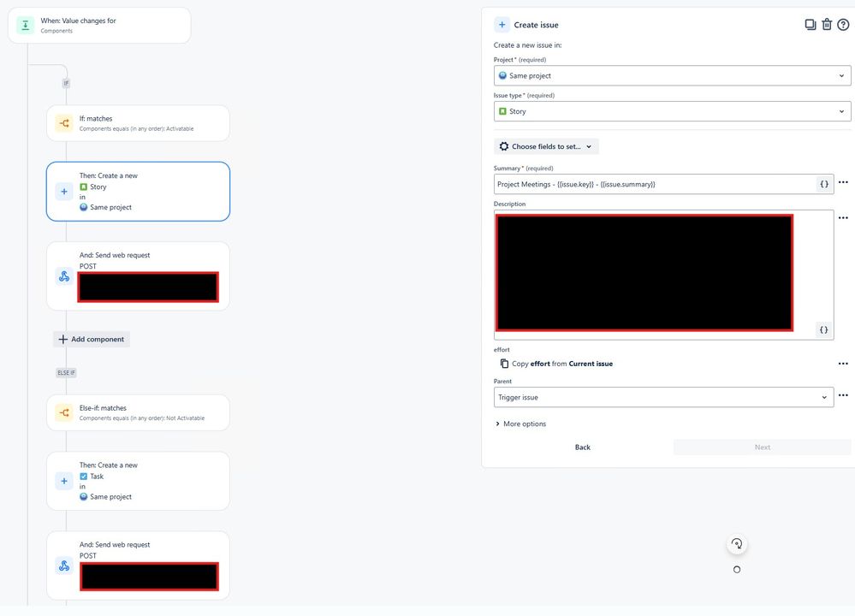The image size is (855, 616).
Task: Click the gear icon in Choose fields to set
Action: coord(504,146)
